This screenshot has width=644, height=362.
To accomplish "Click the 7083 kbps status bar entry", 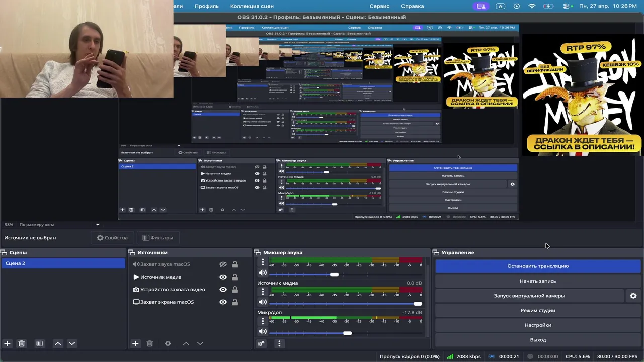I will tap(464, 357).
